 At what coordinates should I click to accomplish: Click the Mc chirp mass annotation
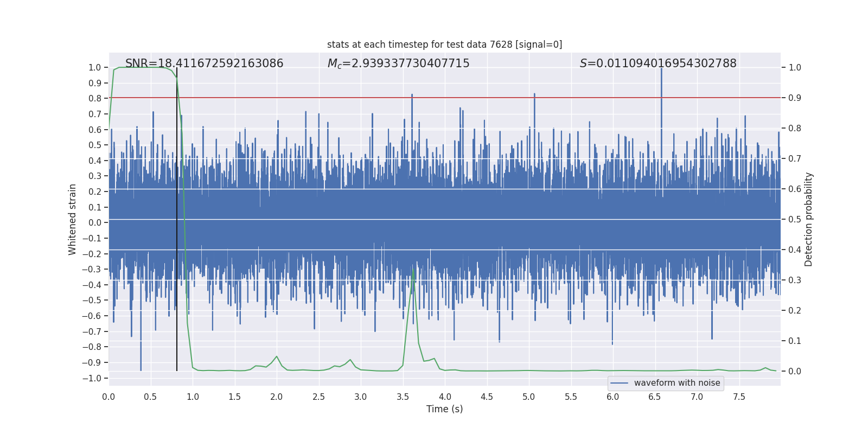pos(398,63)
